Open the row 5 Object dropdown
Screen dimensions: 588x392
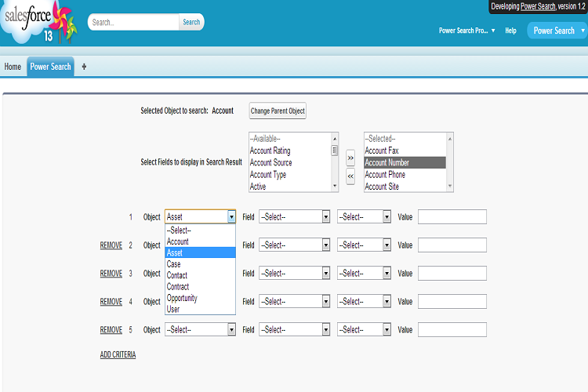click(200, 330)
